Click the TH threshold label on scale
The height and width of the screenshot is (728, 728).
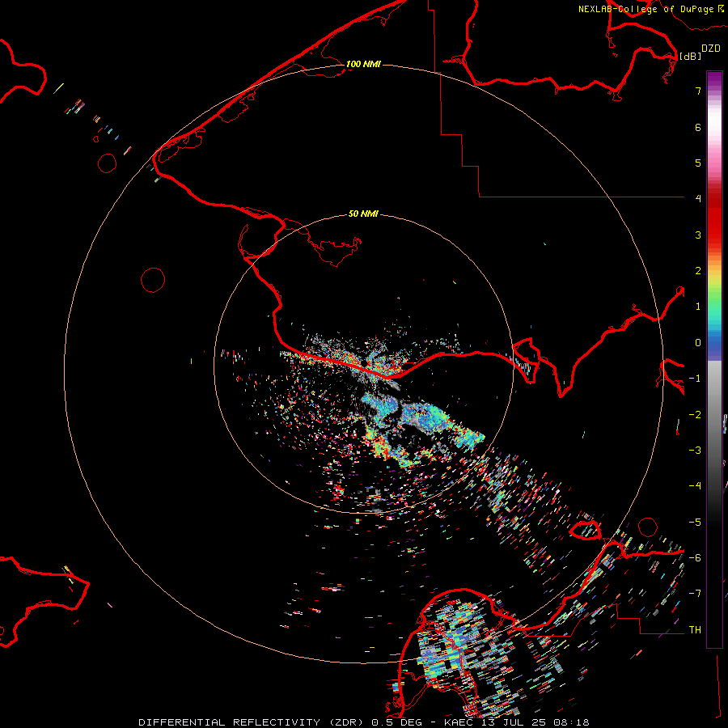(695, 630)
